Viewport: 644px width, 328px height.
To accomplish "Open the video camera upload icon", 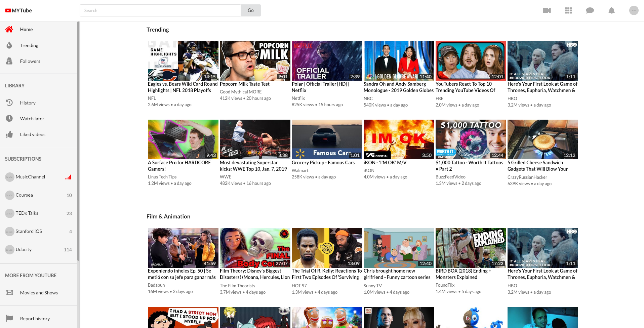I will click(547, 10).
